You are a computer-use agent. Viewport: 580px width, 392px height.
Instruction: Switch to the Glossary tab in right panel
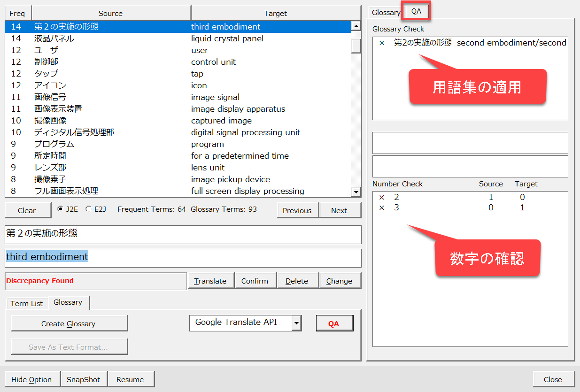pos(386,13)
